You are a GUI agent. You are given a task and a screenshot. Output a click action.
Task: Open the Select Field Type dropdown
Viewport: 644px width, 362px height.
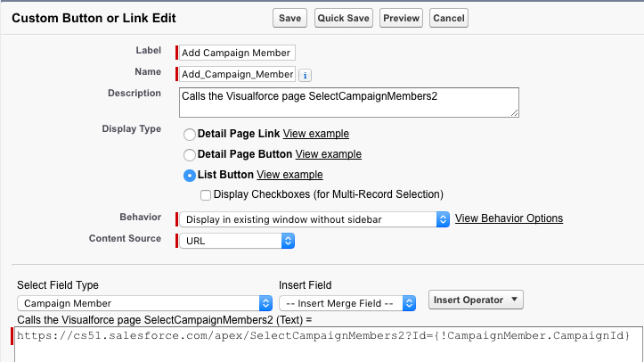[144, 303]
